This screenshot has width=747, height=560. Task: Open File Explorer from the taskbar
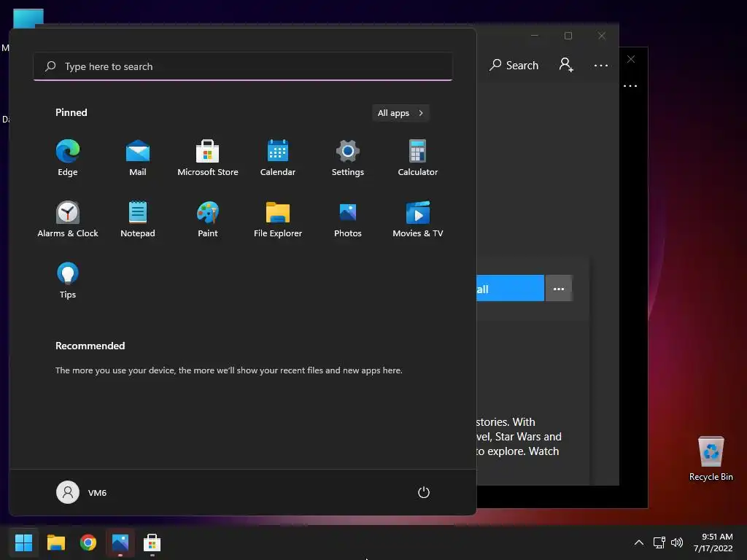tap(55, 542)
